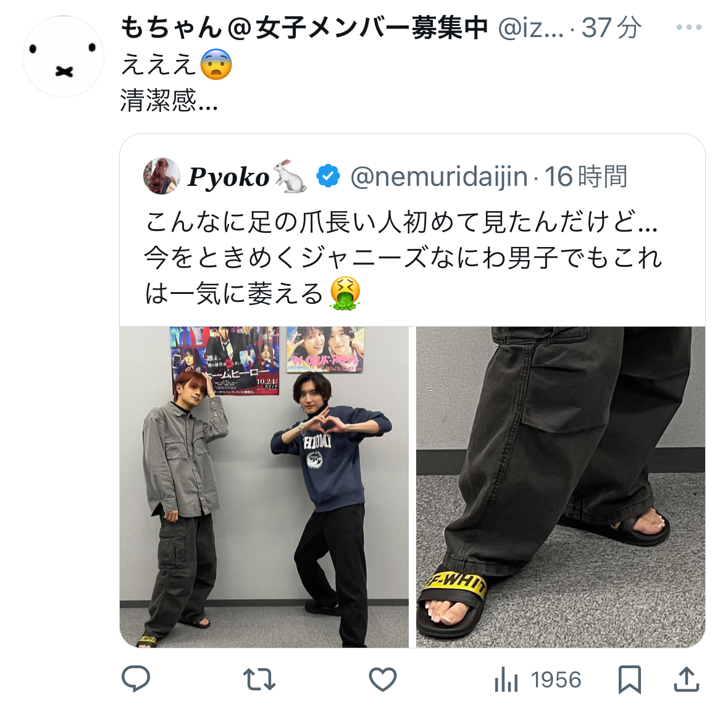Open the 37分 post timestamp
The height and width of the screenshot is (712, 728).
tap(611, 28)
